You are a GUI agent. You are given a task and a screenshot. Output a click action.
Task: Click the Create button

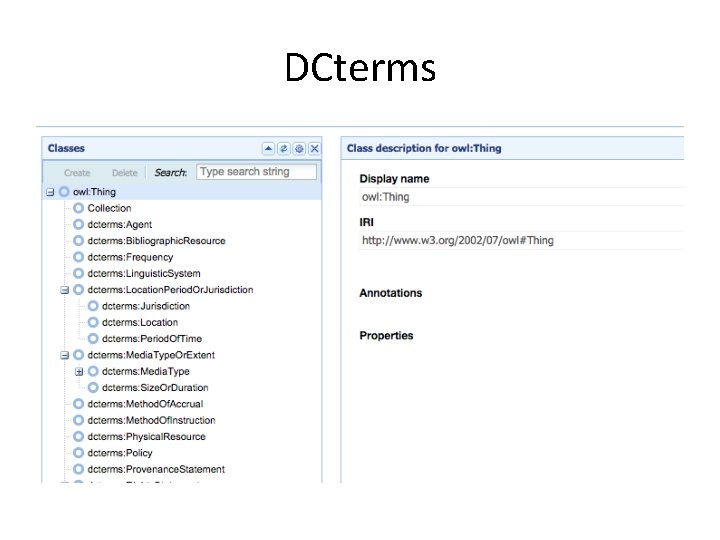click(x=77, y=173)
